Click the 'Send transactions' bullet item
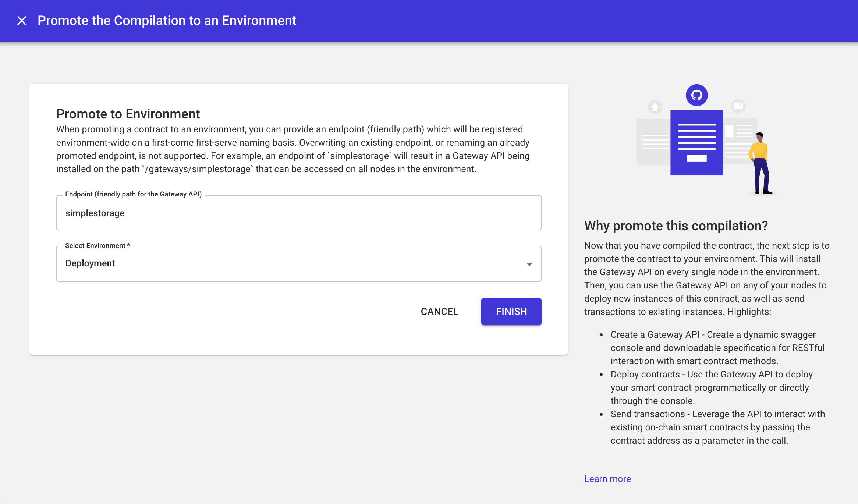This screenshot has width=858, height=504. (x=718, y=427)
